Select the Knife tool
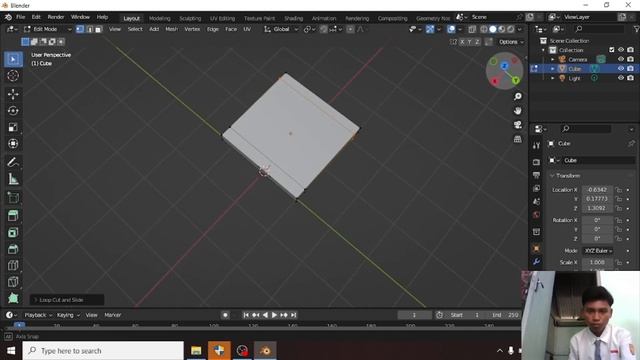Screen dimensions: 640x360 [13, 282]
